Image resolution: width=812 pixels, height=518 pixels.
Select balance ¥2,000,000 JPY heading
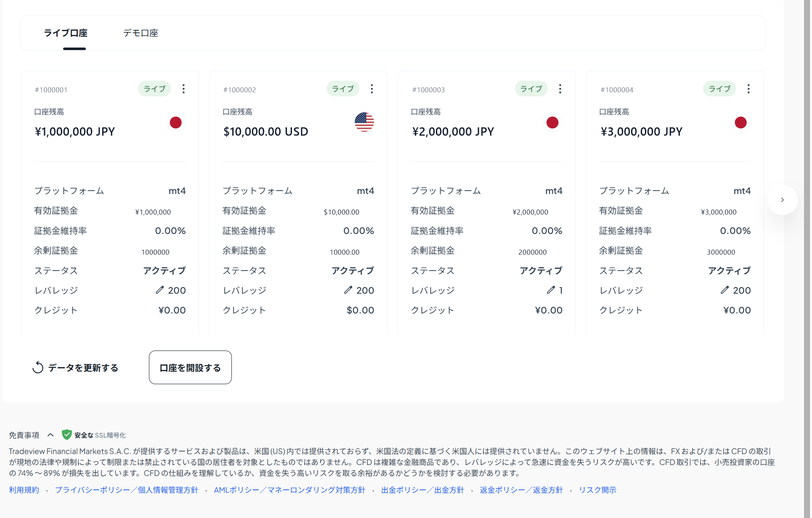click(453, 132)
